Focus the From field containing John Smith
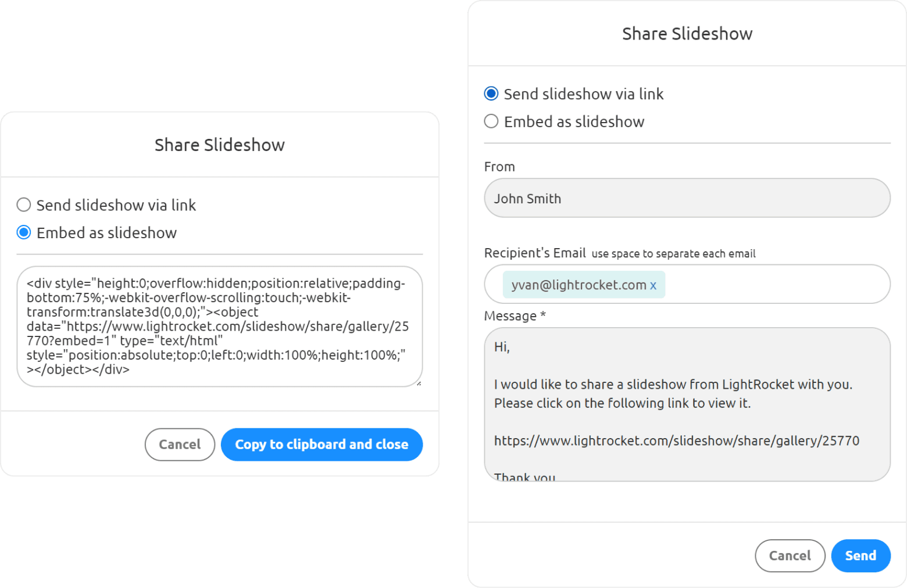907x588 pixels. point(687,198)
